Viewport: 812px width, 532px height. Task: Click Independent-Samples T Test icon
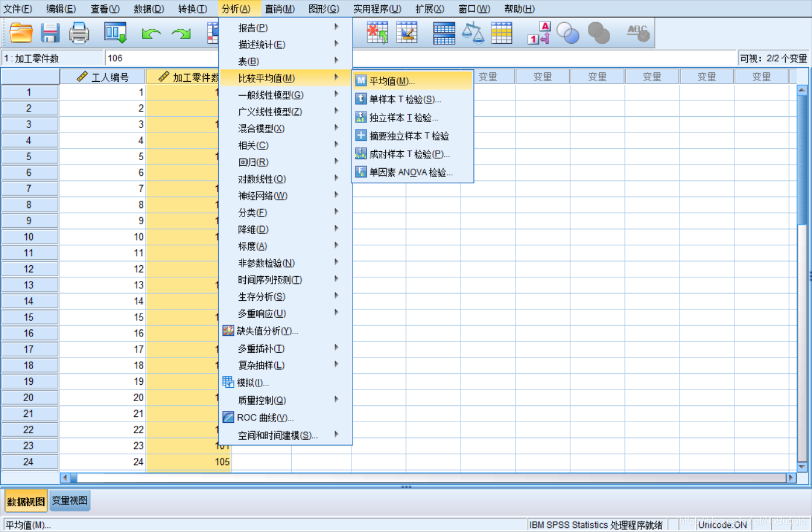[361, 117]
